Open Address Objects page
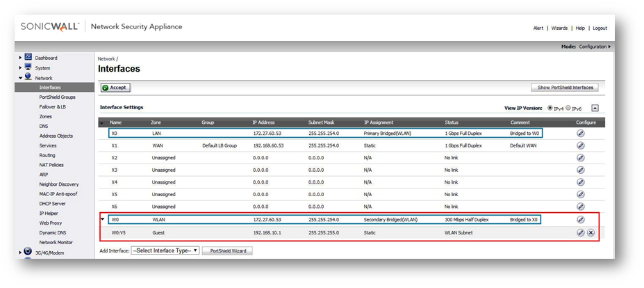644x288 pixels. [x=56, y=136]
